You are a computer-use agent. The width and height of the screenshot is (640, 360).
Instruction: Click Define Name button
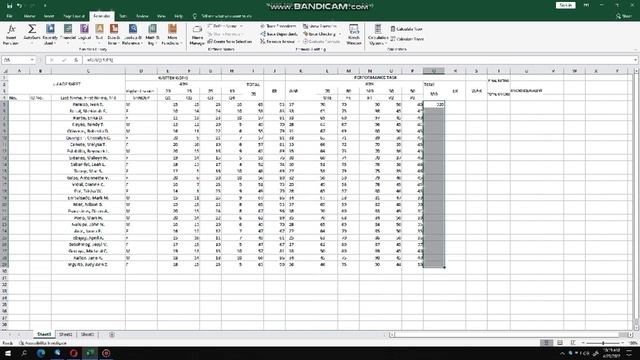(x=226, y=26)
